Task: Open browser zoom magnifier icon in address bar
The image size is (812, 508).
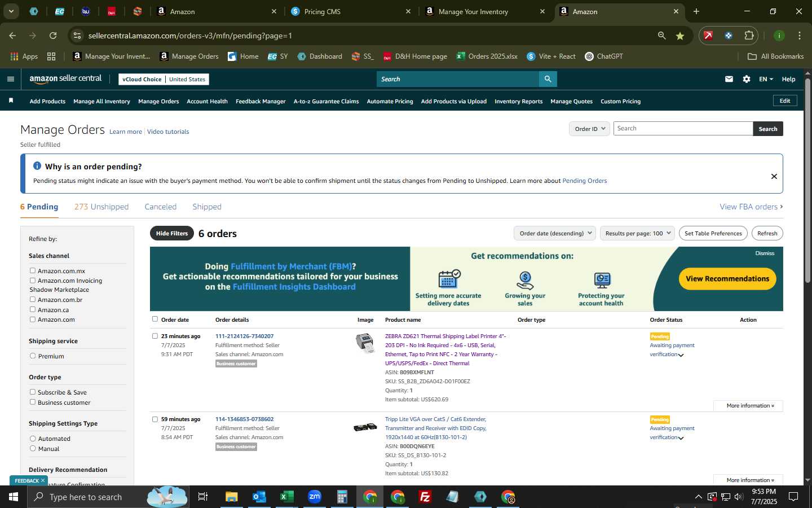Action: (x=662, y=36)
